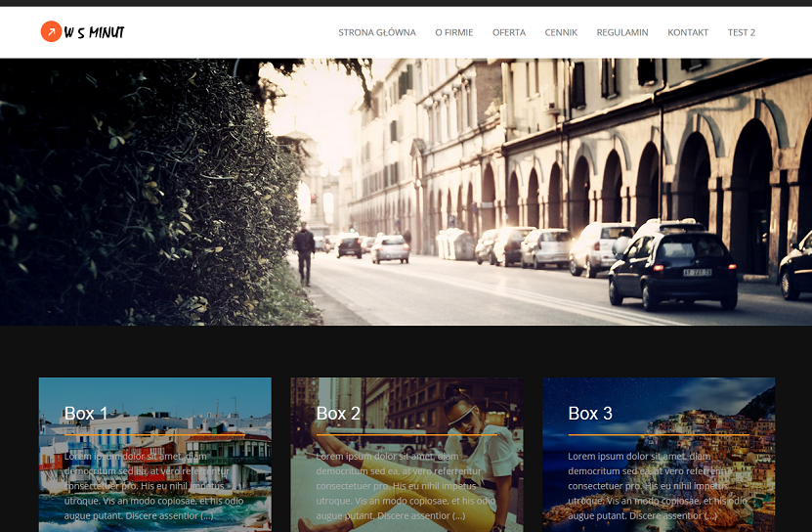812x532 pixels.
Task: Click the Box 3 heading
Action: click(590, 414)
